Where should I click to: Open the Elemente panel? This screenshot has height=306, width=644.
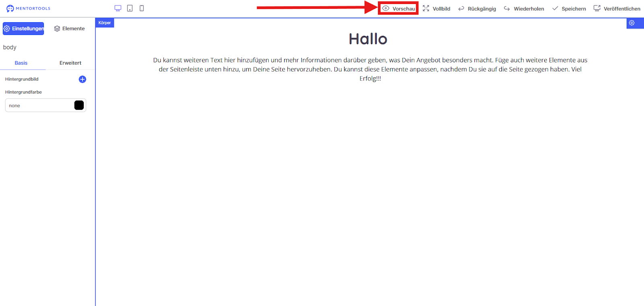[69, 29]
